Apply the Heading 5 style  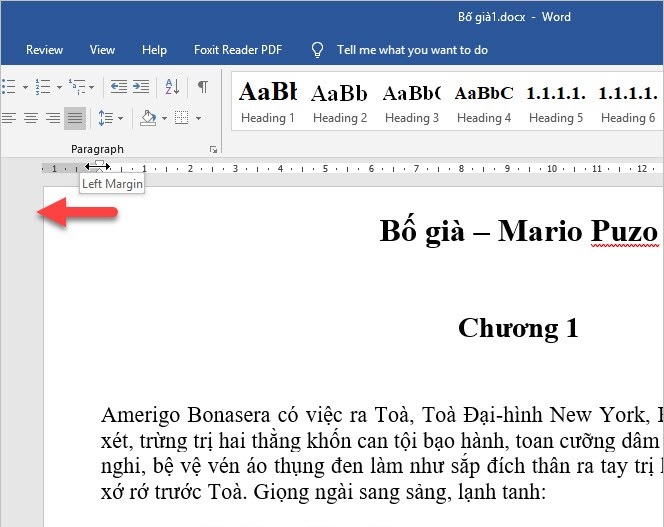coord(556,102)
